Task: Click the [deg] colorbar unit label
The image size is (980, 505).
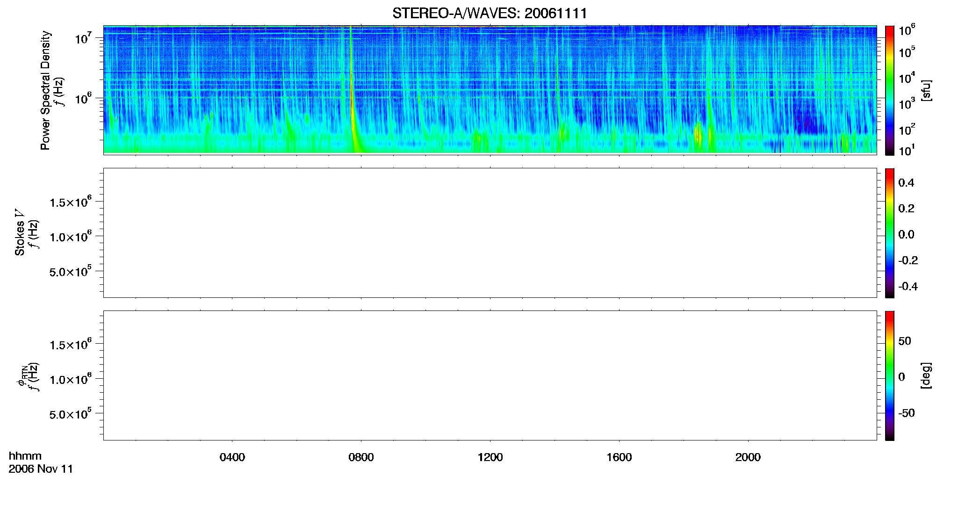Action: tap(926, 375)
